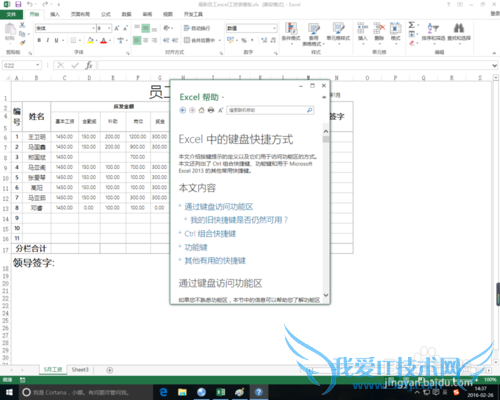The image size is (500, 400).
Task: Open the Excel 帮助 title dropdown
Action: (223, 97)
